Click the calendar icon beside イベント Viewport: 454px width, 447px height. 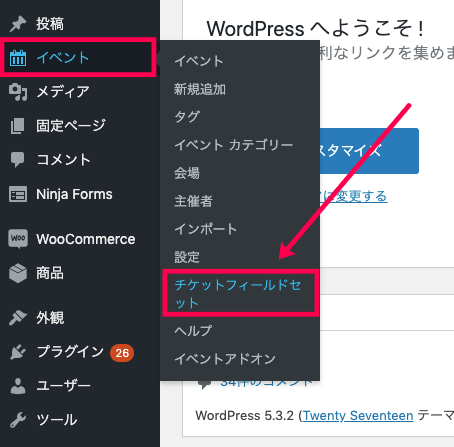pos(18,58)
